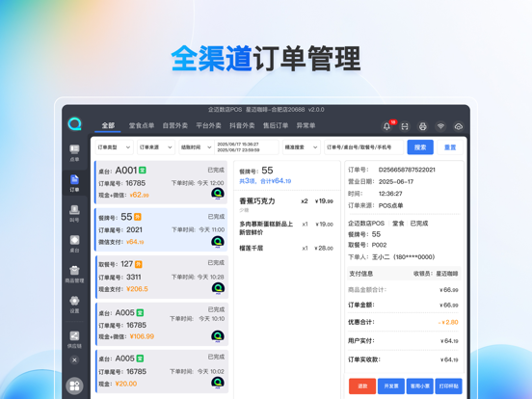Click orange badge beside 取餐号 127

pyautogui.click(x=139, y=264)
